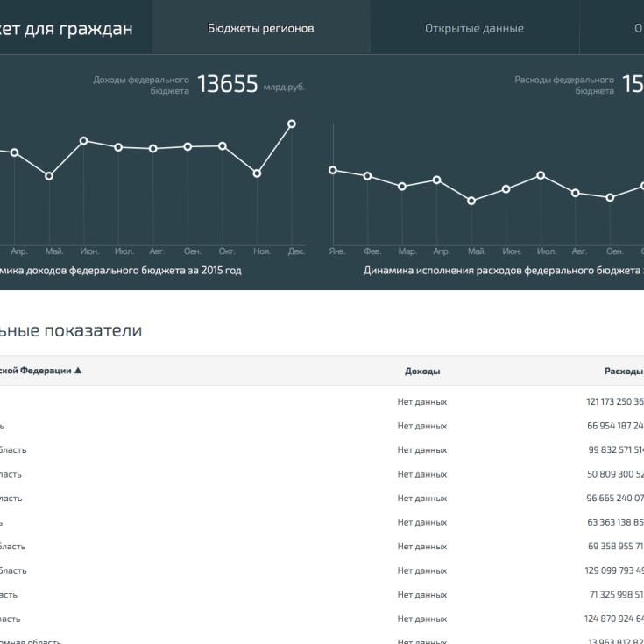
Task: Click expenses value 71 325 998
Action: (x=617, y=595)
